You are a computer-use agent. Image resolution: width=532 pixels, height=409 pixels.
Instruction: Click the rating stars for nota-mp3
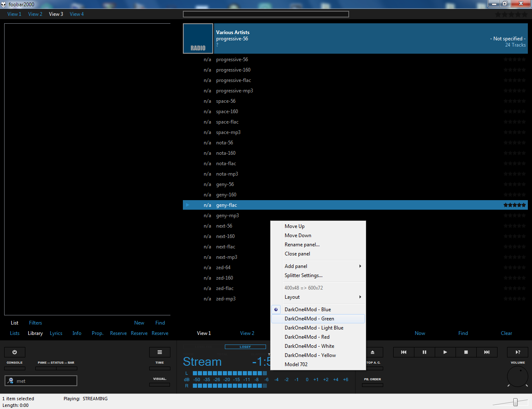[x=515, y=174]
